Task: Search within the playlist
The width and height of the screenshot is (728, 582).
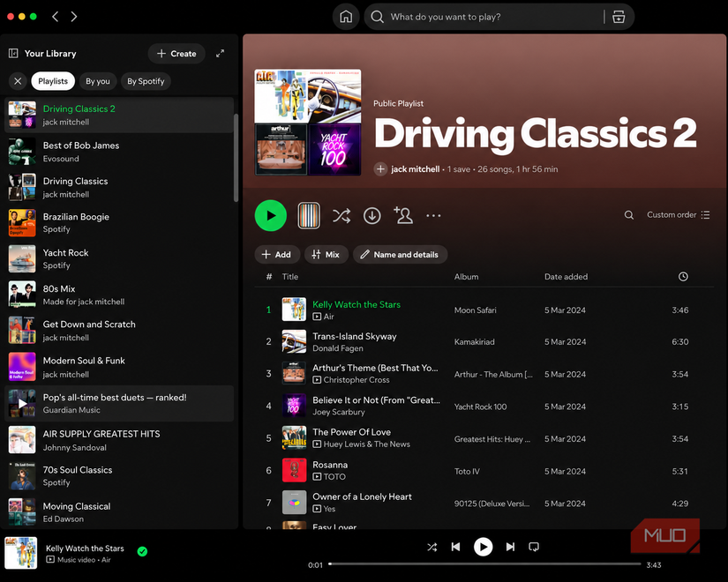Action: tap(629, 215)
